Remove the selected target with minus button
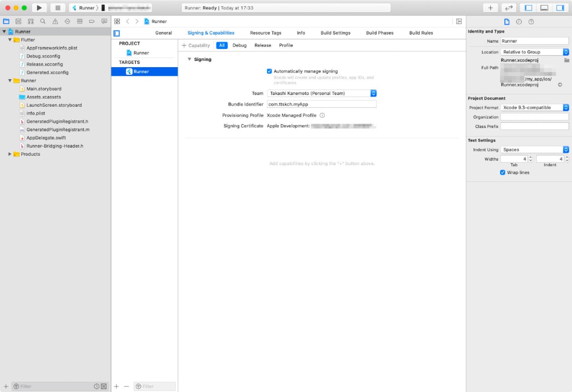 (126, 386)
